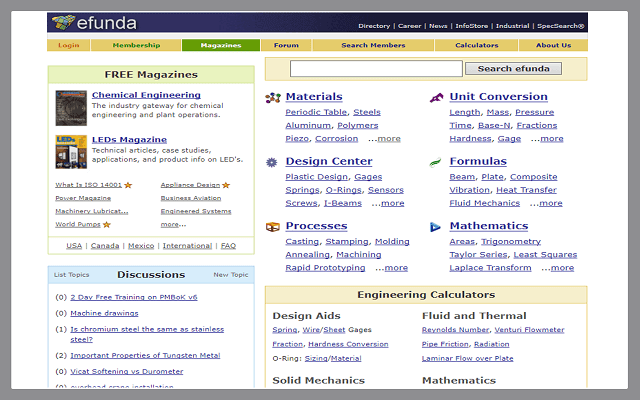Start a New Topic in Discussions
The height and width of the screenshot is (400, 640).
click(230, 275)
